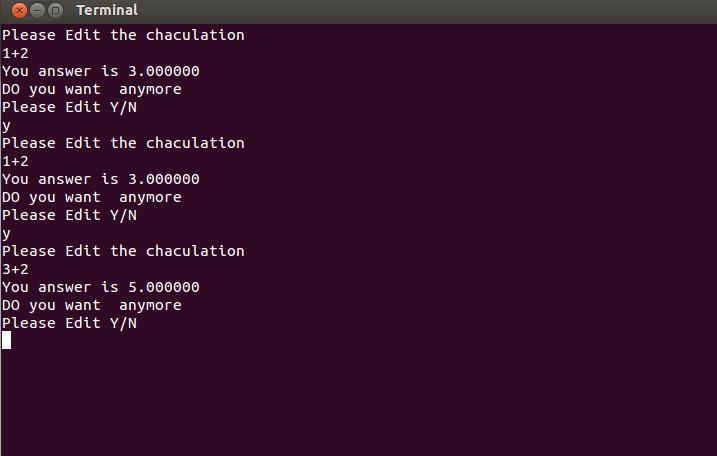Click the empty terminal area below the cursor
Viewport: 717px width, 456px height.
pos(358,402)
